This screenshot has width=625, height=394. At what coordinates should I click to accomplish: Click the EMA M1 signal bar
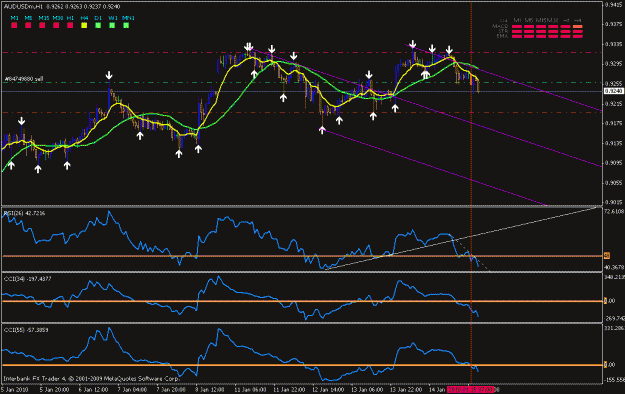coord(517,36)
